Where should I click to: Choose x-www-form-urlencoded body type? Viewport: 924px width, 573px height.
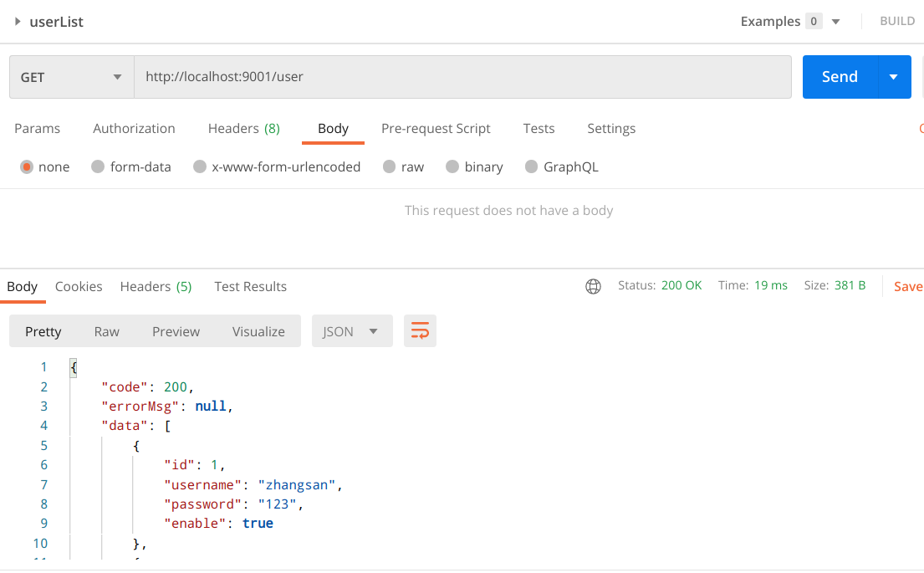coord(200,167)
